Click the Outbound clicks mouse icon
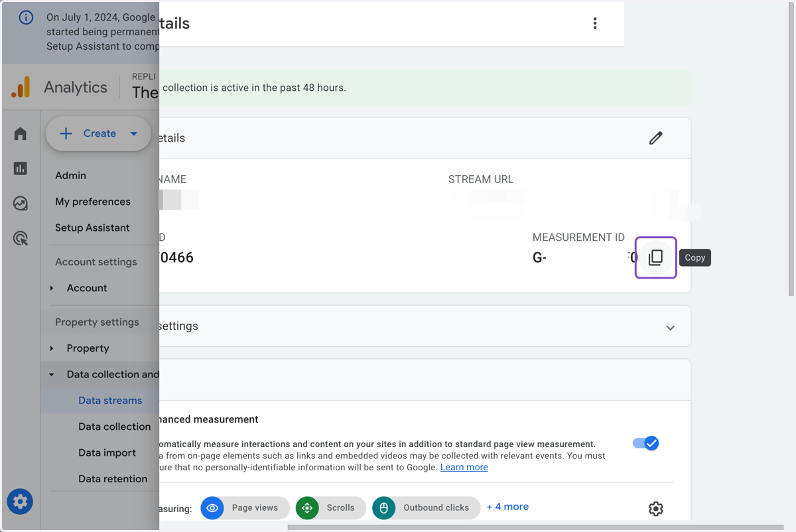 pyautogui.click(x=383, y=507)
